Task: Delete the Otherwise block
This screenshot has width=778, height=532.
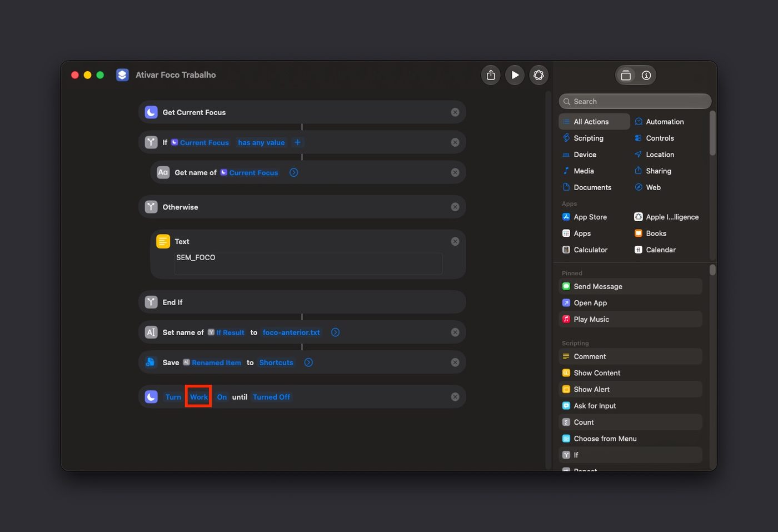Action: (x=455, y=207)
